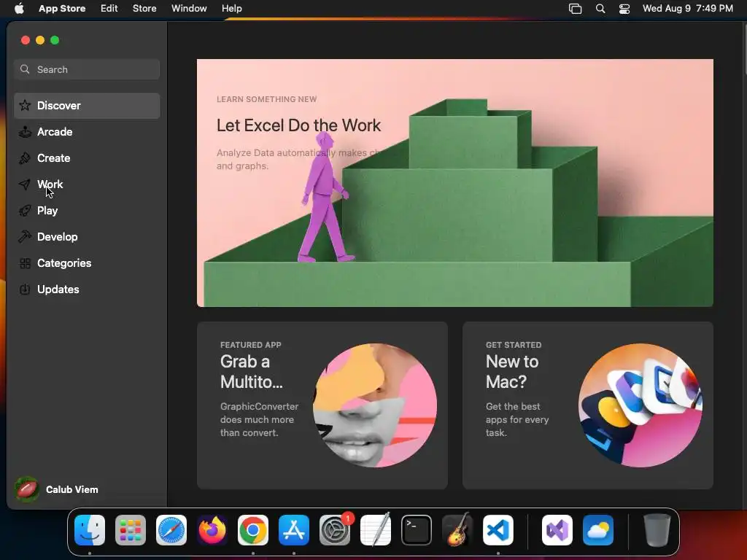Open the Apple menu

coord(19,8)
